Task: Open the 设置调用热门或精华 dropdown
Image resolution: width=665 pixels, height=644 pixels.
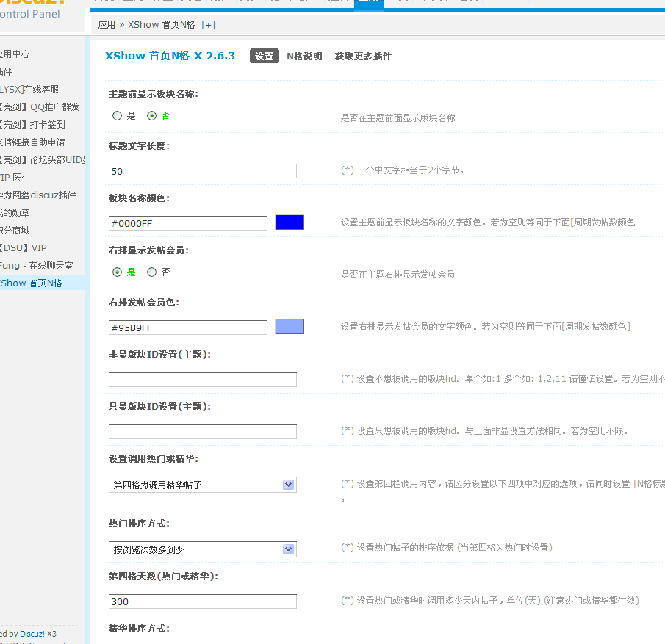Action: (x=202, y=485)
